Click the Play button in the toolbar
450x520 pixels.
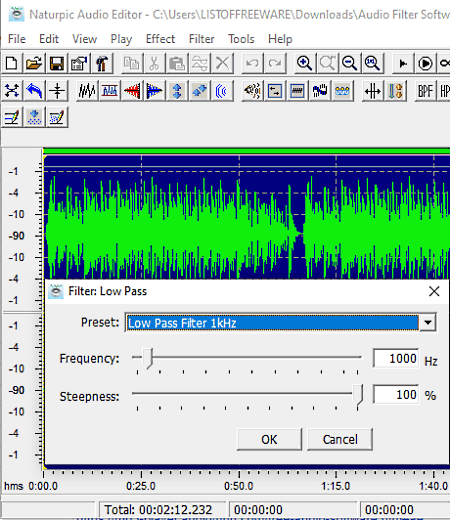tap(403, 63)
